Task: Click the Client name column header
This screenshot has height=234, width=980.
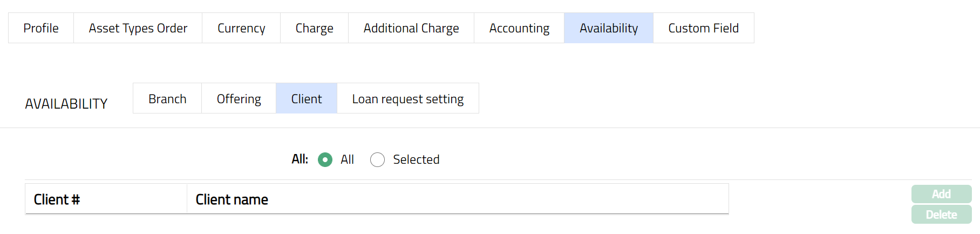Action: (232, 199)
